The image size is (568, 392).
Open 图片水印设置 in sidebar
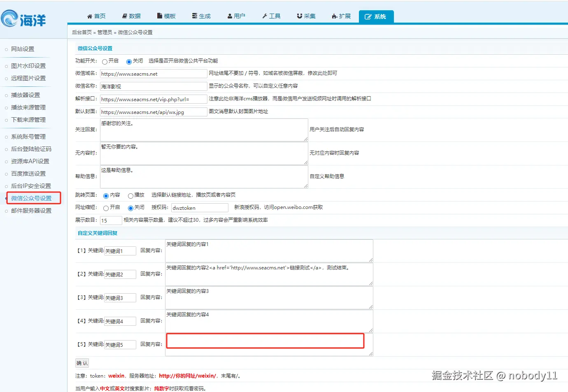(28, 66)
